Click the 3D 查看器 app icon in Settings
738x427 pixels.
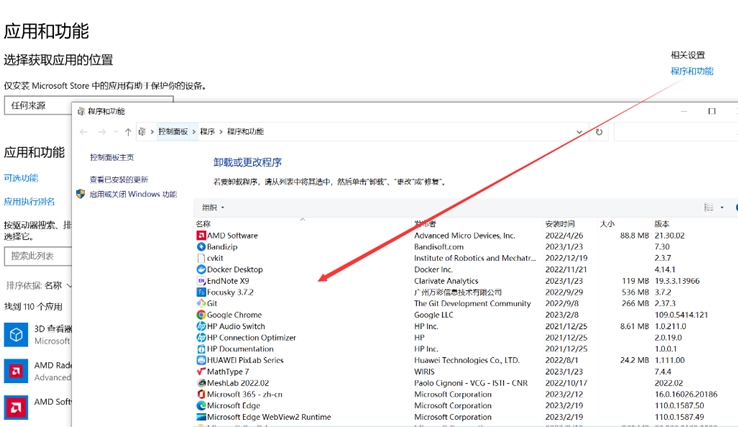[16, 335]
